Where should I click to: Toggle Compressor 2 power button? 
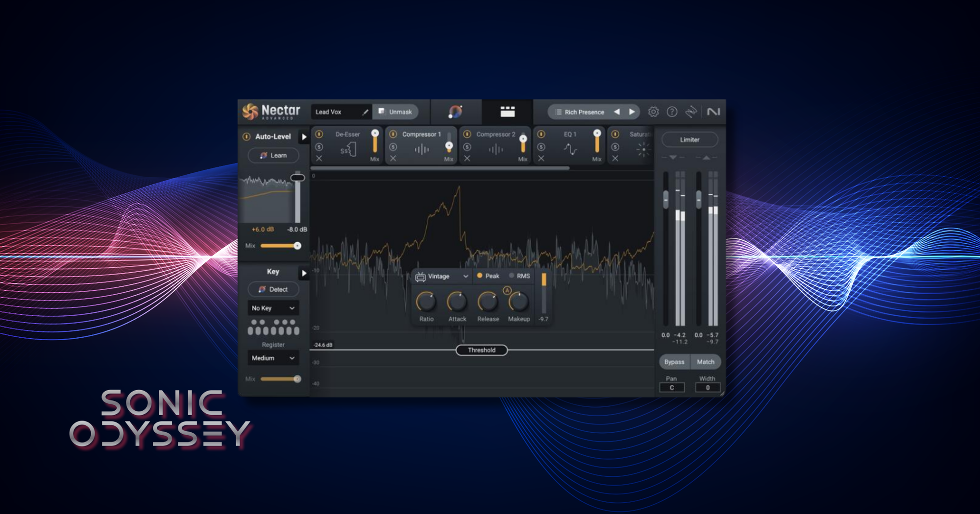pos(467,134)
